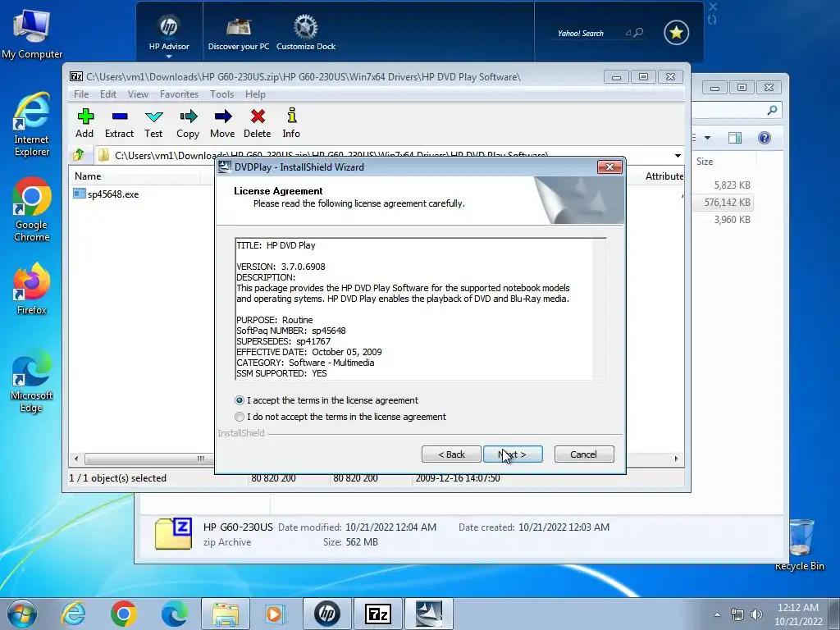This screenshot has width=840, height=630.
Task: Click the Test toolbar icon
Action: 153,123
